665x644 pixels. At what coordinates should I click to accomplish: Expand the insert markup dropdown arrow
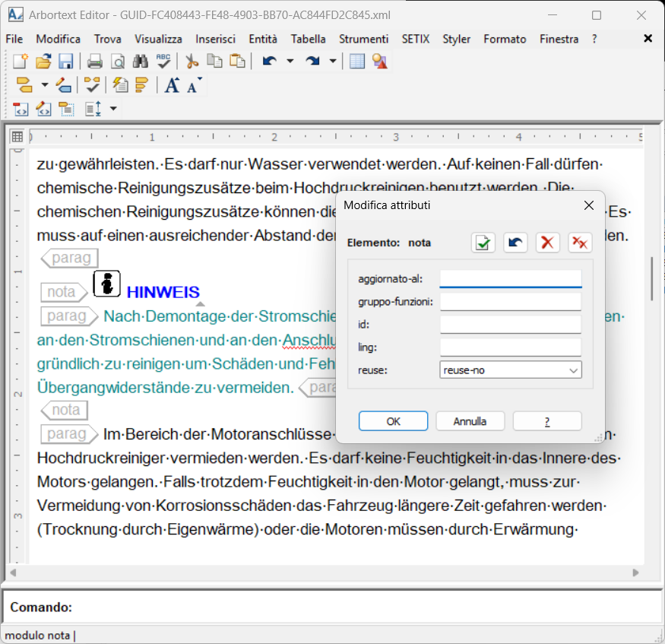click(x=45, y=85)
